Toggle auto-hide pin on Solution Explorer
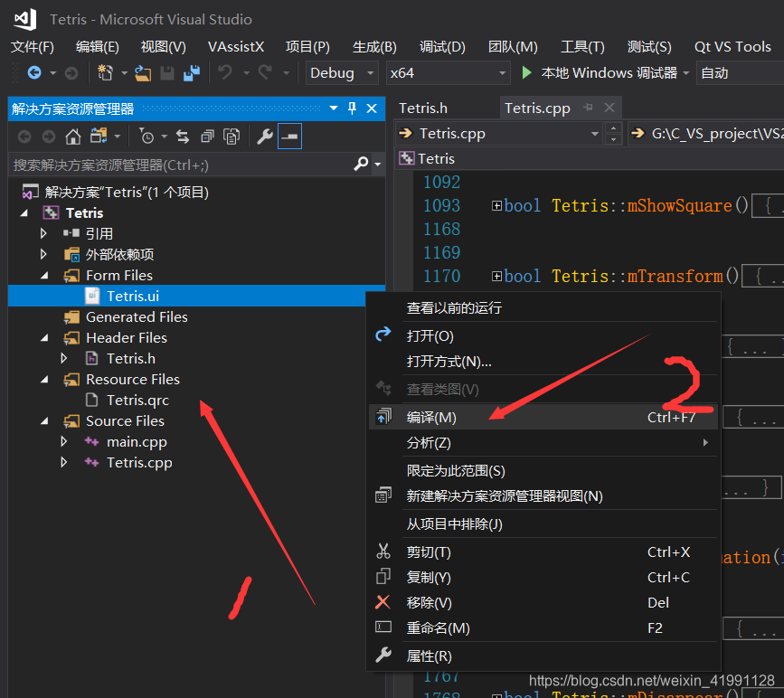Screen dimensions: 784x698 (352, 108)
